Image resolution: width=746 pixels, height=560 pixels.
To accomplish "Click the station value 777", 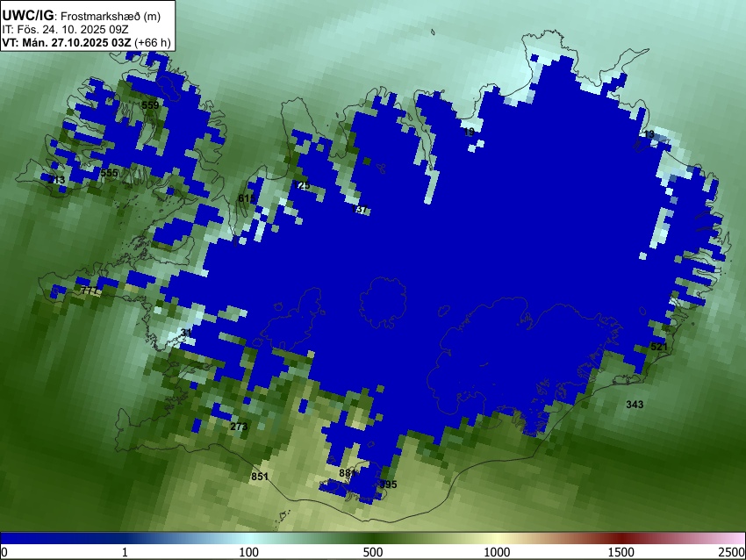I will point(90,291).
